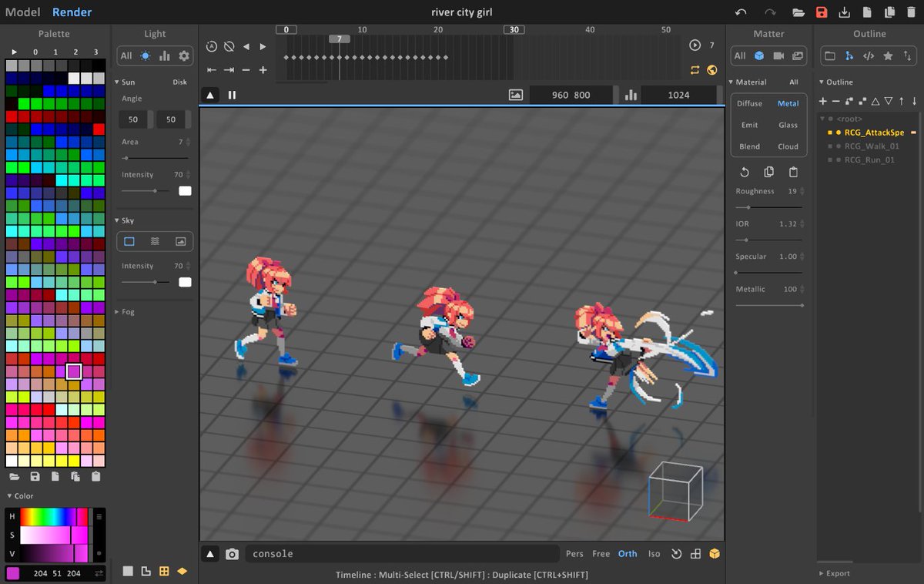Collapse the root tree node
924x584 pixels.
[823, 119]
